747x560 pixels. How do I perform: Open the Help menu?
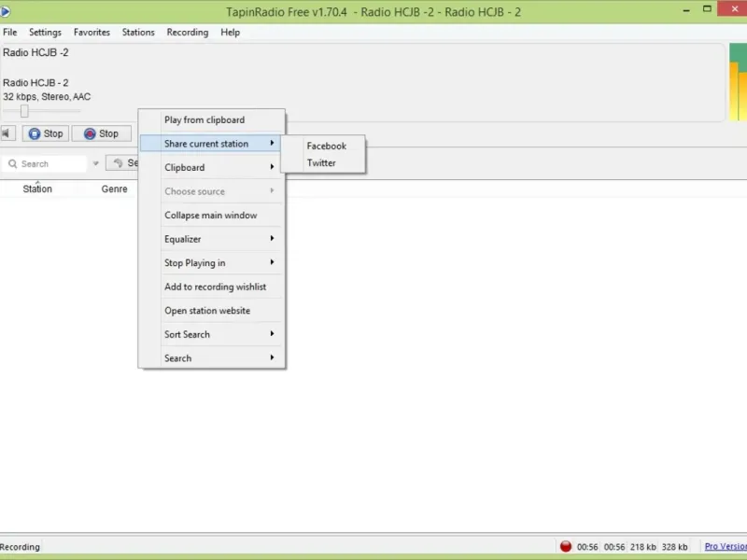tap(230, 33)
